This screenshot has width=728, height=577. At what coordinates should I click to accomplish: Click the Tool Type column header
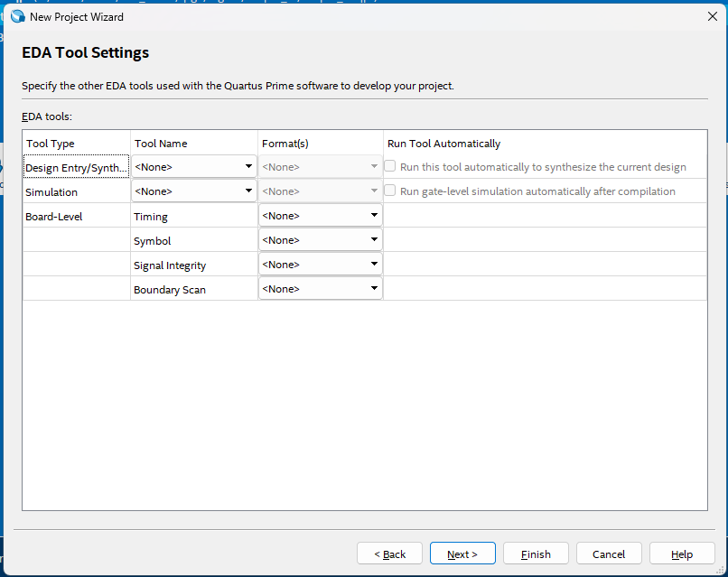76,143
